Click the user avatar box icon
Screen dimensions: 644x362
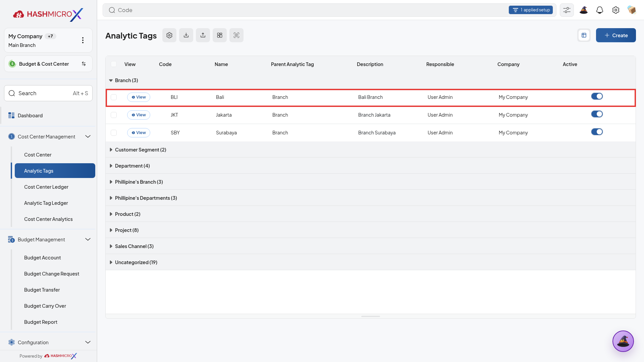[632, 10]
